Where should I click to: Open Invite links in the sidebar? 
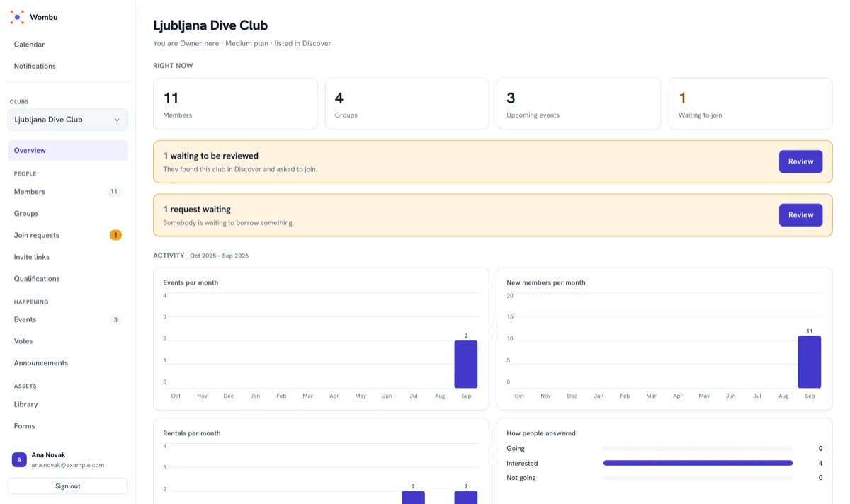point(68,257)
